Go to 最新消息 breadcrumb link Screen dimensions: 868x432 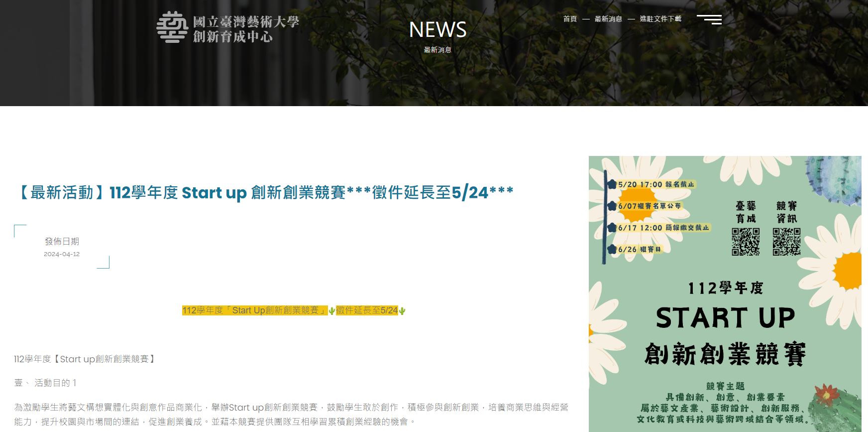pos(608,19)
